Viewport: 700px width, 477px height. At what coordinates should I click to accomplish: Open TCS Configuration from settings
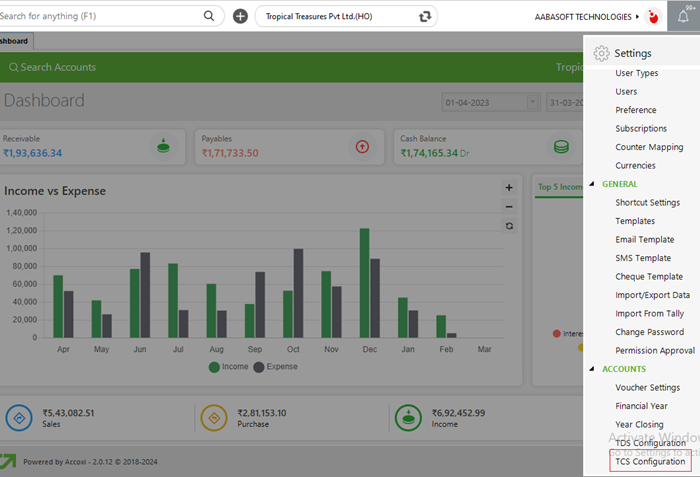(650, 462)
